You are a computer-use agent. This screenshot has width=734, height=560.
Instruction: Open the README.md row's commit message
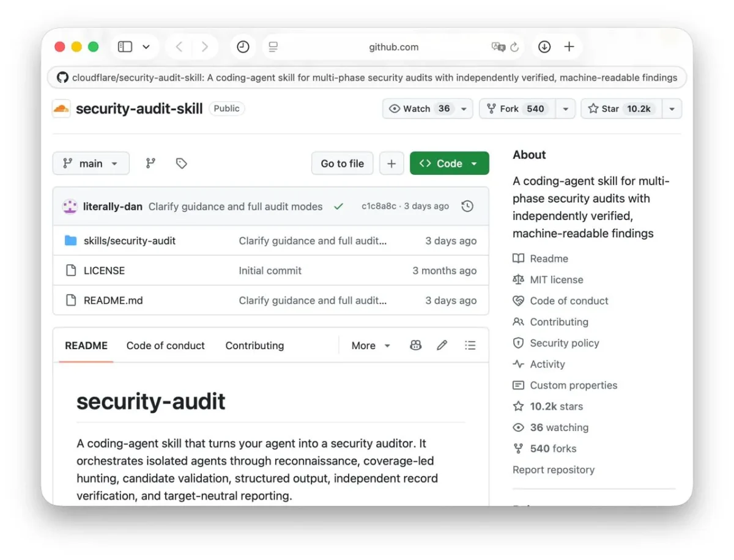[313, 300]
